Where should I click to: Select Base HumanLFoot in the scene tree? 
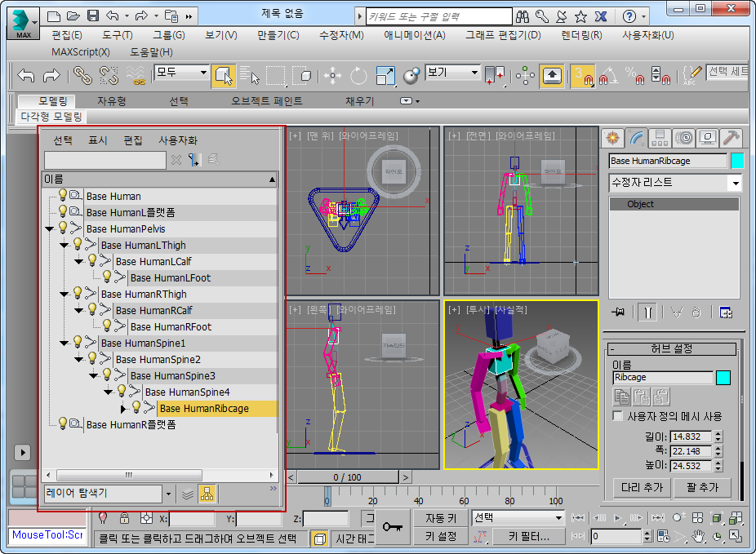(170, 277)
